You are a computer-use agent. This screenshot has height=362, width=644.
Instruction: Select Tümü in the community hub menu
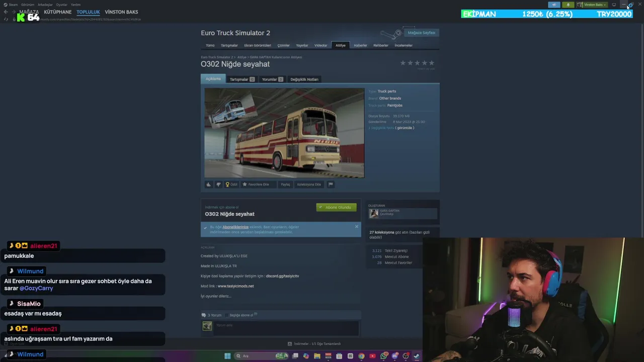pyautogui.click(x=210, y=45)
